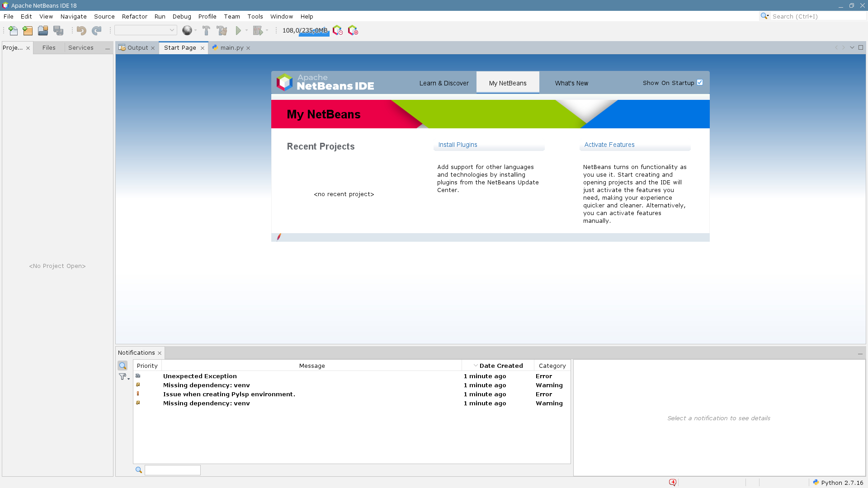Click the Save All toolbar icon
This screenshot has width=868, height=488.
(58, 31)
